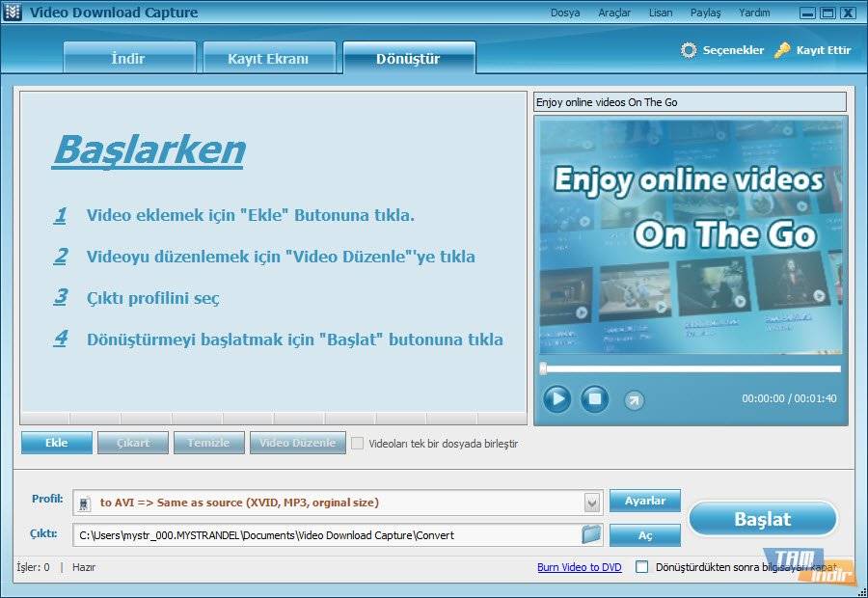Click the folder browse icon in Çıktı field
This screenshot has width=868, height=598.
(591, 534)
